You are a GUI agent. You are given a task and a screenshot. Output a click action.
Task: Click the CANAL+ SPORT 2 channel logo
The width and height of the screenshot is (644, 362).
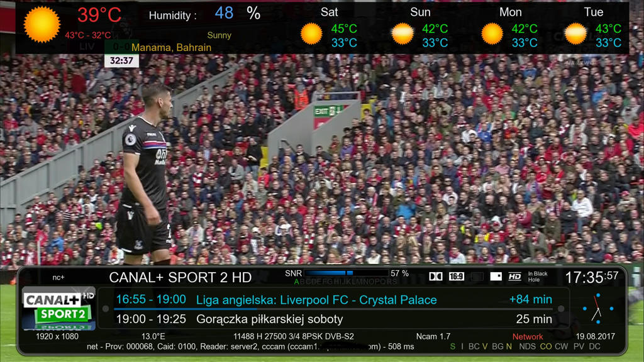[x=58, y=309]
